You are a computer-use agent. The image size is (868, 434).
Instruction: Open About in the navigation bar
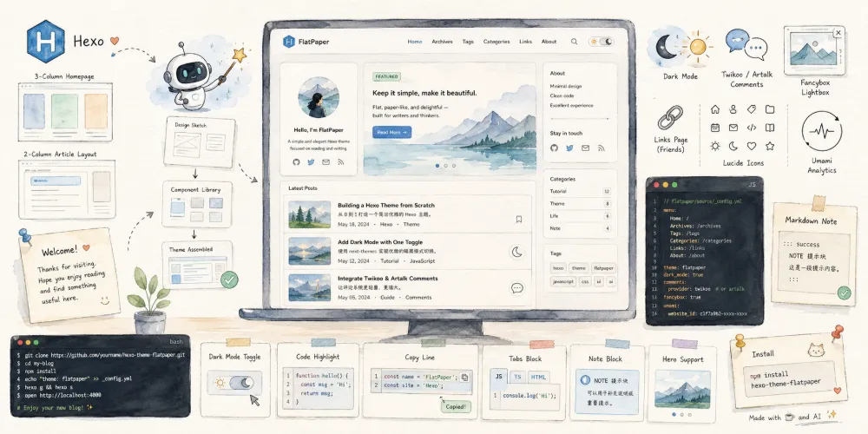549,42
